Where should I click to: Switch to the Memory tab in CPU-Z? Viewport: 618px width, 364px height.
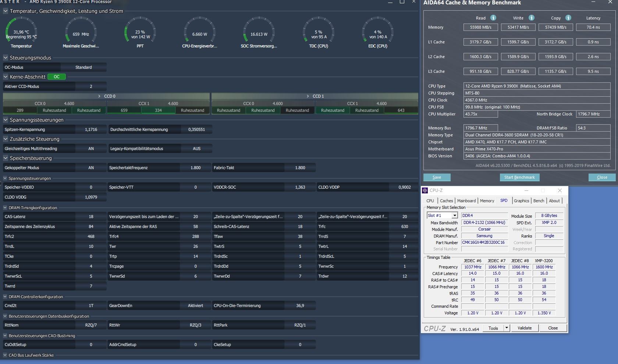pyautogui.click(x=487, y=201)
